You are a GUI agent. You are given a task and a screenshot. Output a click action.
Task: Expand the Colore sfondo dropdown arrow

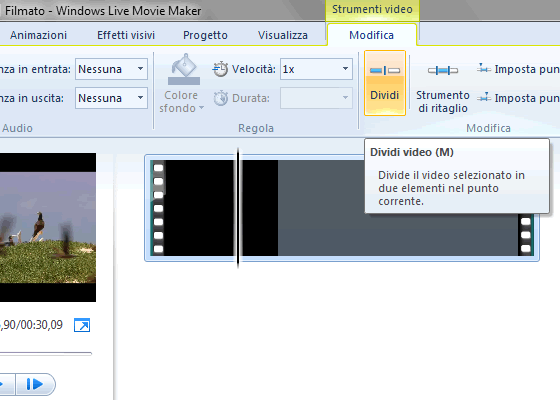201,108
